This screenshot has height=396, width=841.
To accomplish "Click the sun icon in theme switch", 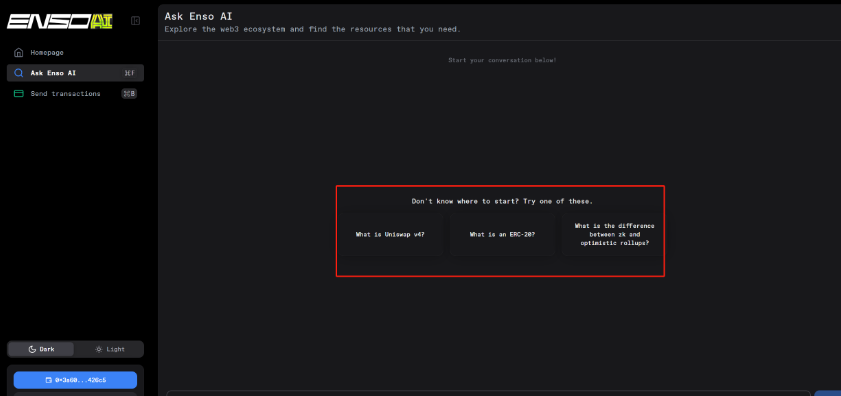I will click(99, 349).
